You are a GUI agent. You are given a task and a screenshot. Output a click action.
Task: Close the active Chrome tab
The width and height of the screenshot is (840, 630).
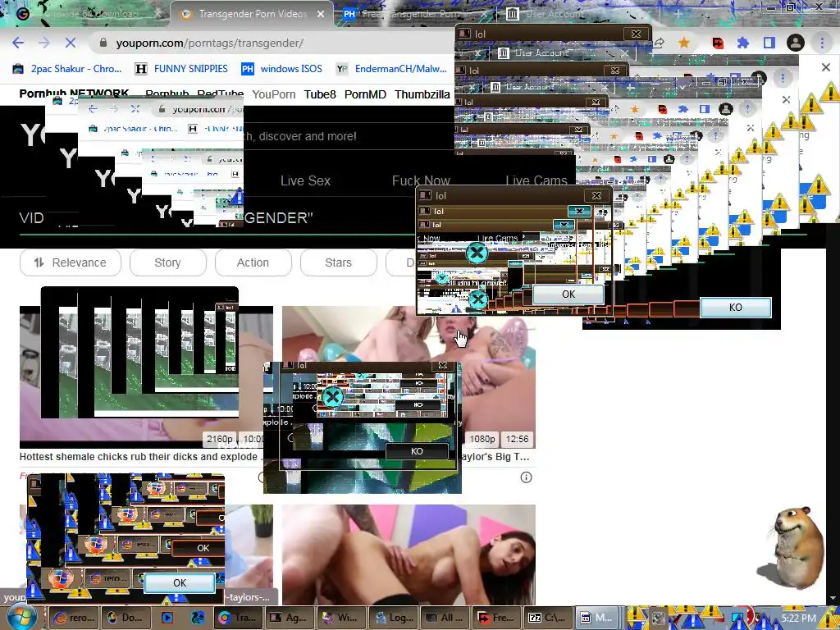click(321, 14)
